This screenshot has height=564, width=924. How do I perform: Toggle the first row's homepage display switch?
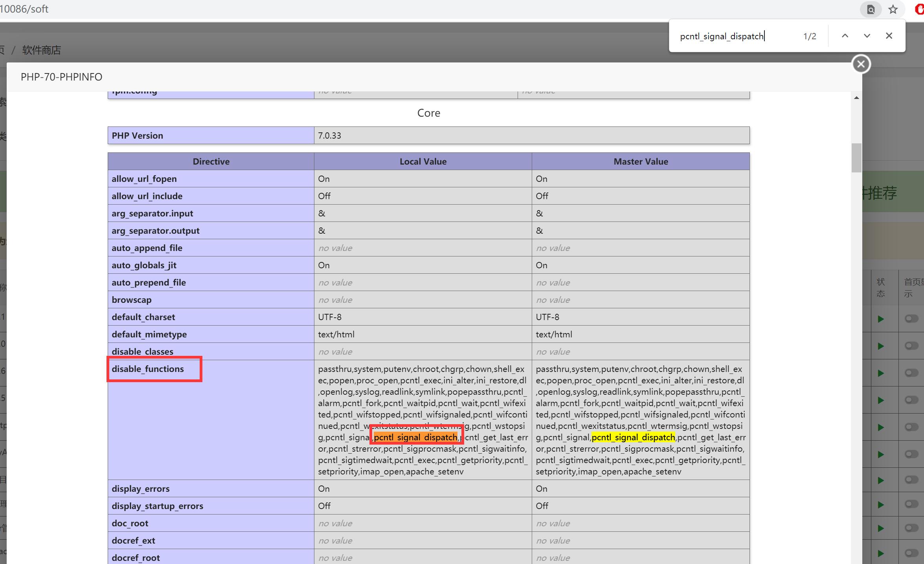[x=911, y=319]
